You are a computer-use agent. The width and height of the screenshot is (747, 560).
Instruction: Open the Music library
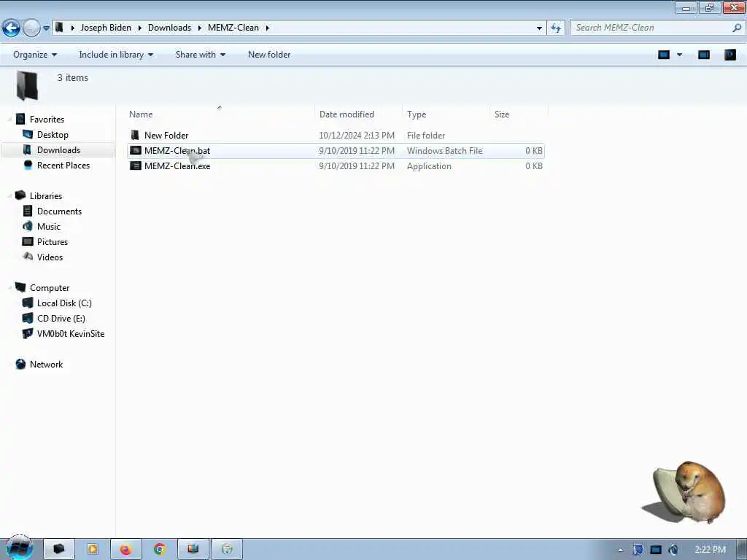49,226
